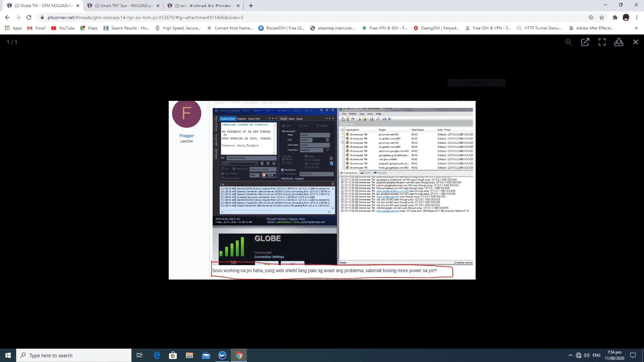
Task: Open attachment image in new window
Action: click(585, 42)
